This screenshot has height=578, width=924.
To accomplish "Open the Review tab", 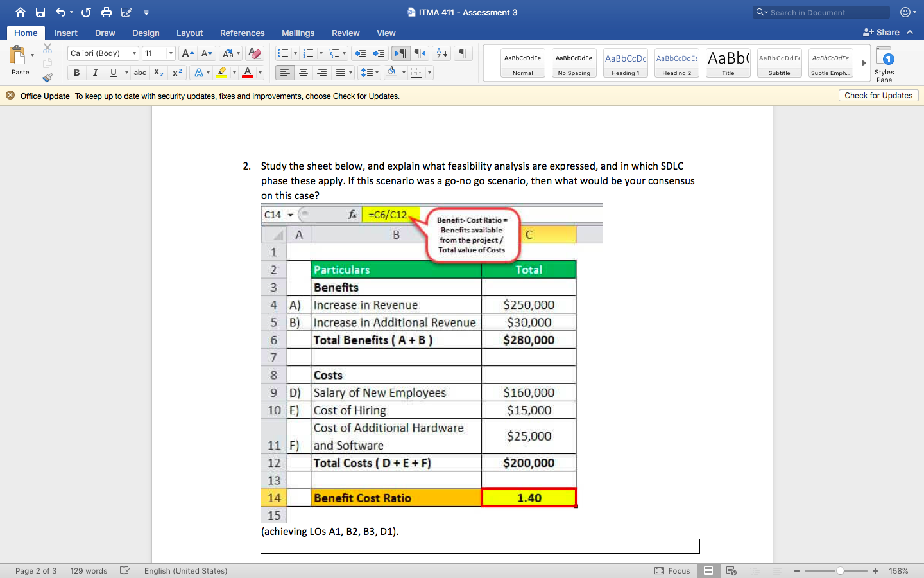I will pyautogui.click(x=346, y=33).
